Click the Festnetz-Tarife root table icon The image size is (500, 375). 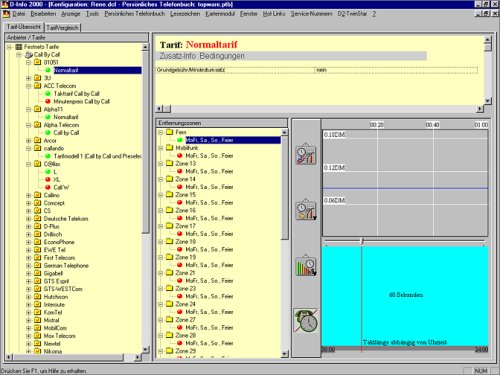pos(19,47)
